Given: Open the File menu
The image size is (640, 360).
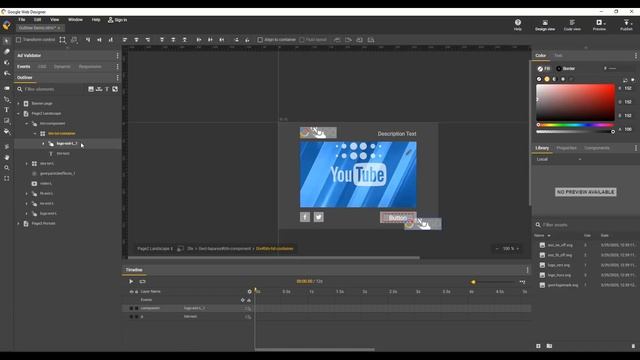Looking at the screenshot, I should coord(22,20).
